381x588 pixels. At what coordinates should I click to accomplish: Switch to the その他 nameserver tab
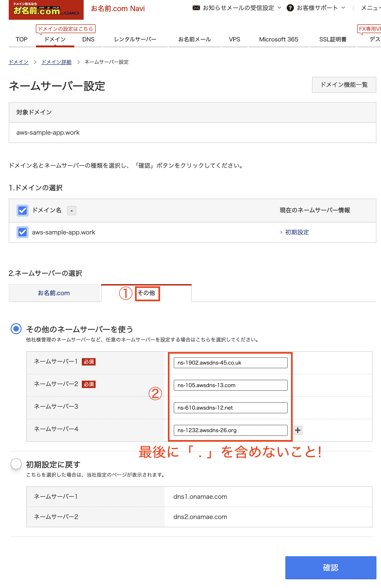pyautogui.click(x=146, y=293)
